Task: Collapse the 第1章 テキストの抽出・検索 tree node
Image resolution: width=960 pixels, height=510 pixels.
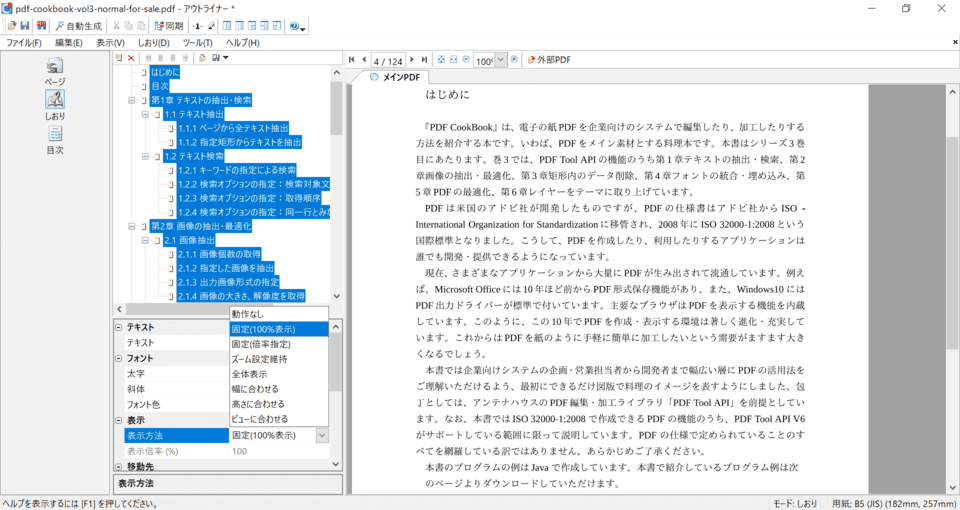Action: click(132, 100)
